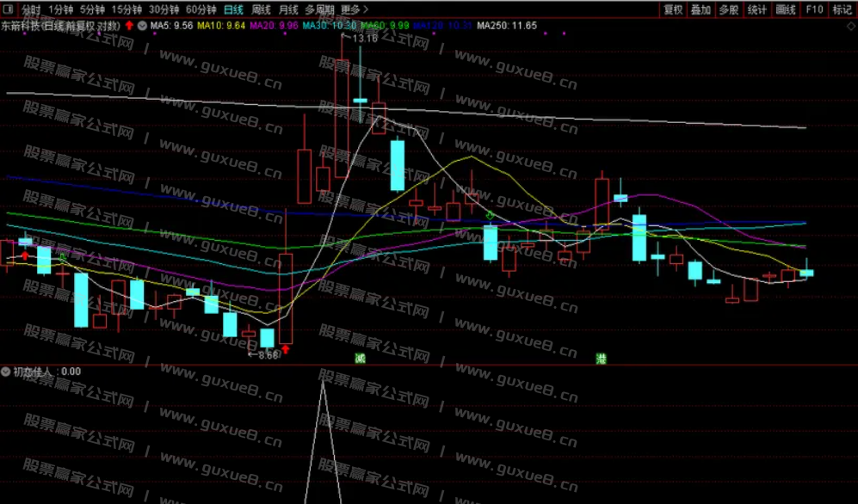Click the red arrow signal on left candle
Image resolution: width=858 pixels, height=504 pixels.
click(x=25, y=255)
